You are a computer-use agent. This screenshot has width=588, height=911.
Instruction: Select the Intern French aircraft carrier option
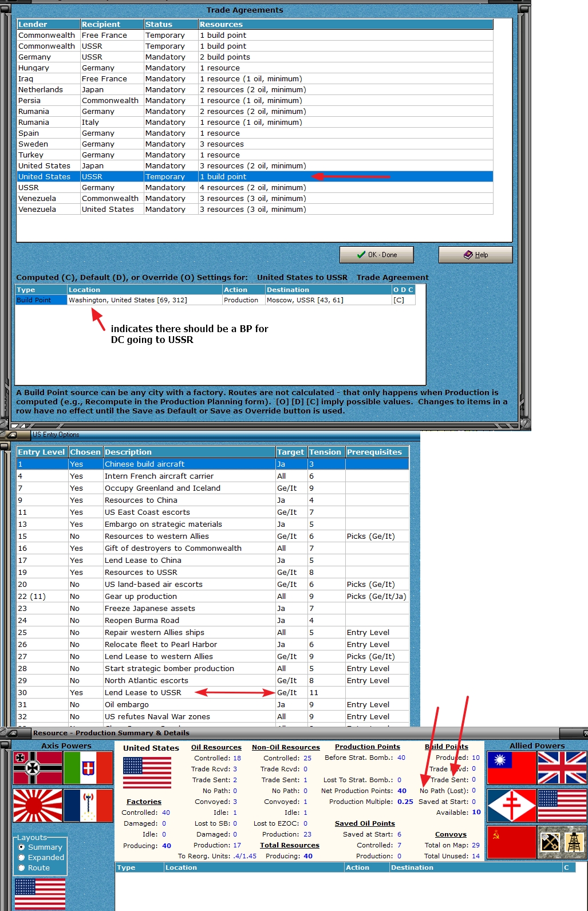pyautogui.click(x=213, y=476)
